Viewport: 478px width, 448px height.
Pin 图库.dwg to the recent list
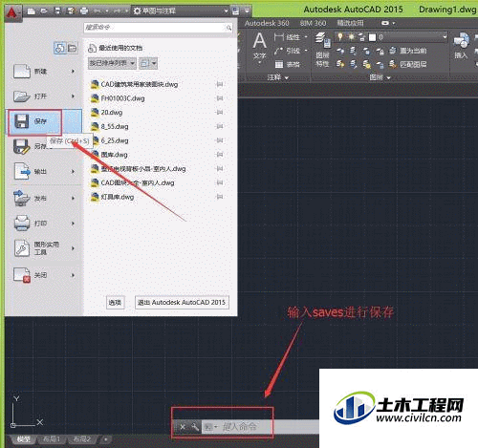tap(220, 155)
